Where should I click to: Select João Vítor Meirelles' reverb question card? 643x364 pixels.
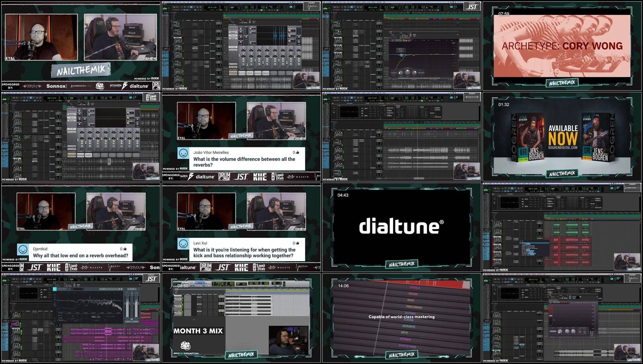click(241, 158)
